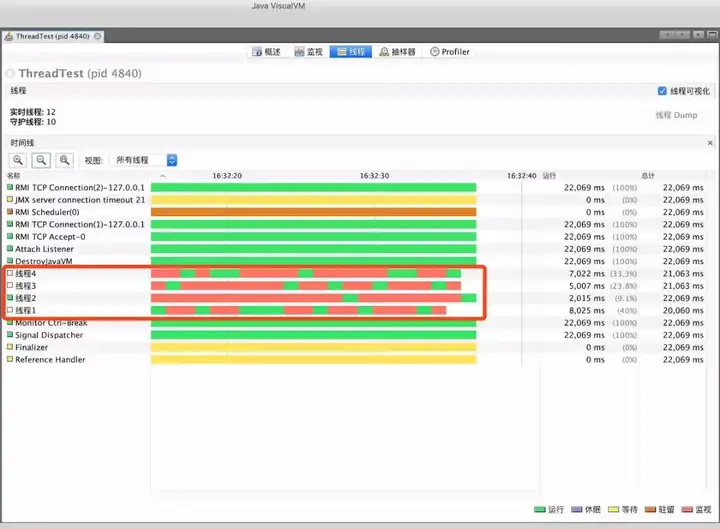Click the fit-to-window zoom magnifier button

point(65,160)
